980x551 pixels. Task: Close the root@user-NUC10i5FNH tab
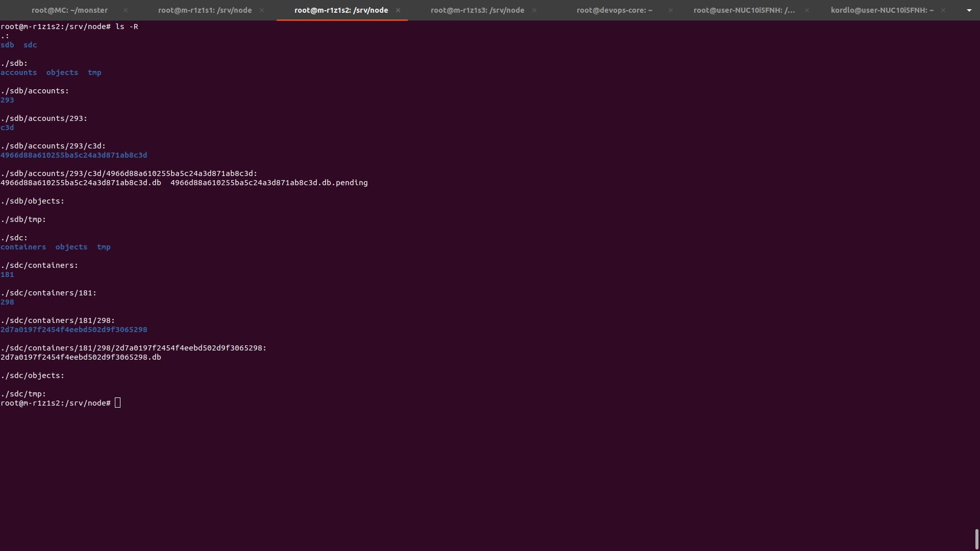[x=807, y=10]
